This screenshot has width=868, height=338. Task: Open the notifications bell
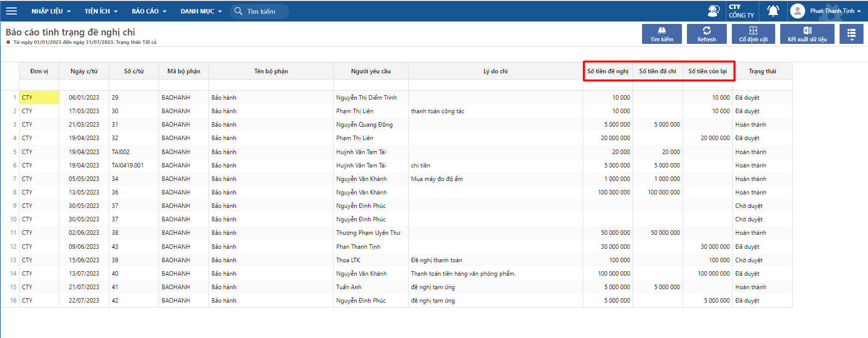[x=773, y=11]
